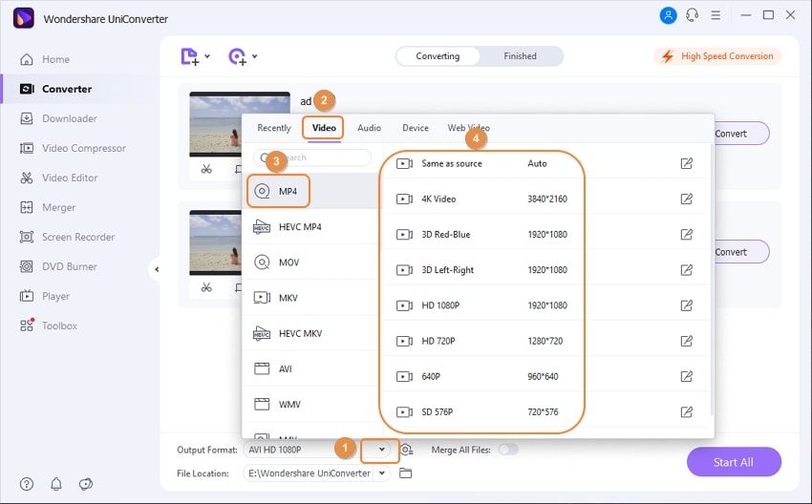Select the MP4 format

[x=312, y=192]
